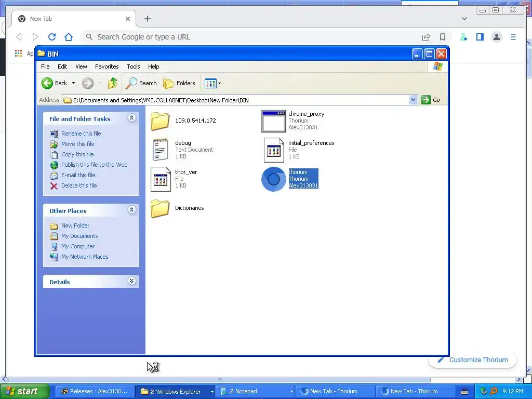Expand the Details panel
Viewport: 532px width, 399px height.
pyautogui.click(x=132, y=281)
